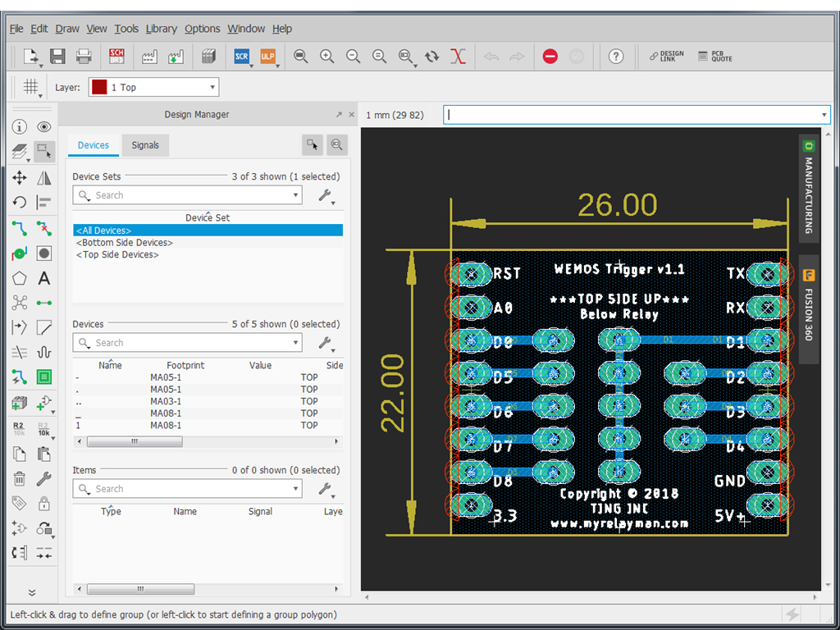Open the Manufacturing side tab
Image resolution: width=840 pixels, height=630 pixels.
tap(808, 189)
